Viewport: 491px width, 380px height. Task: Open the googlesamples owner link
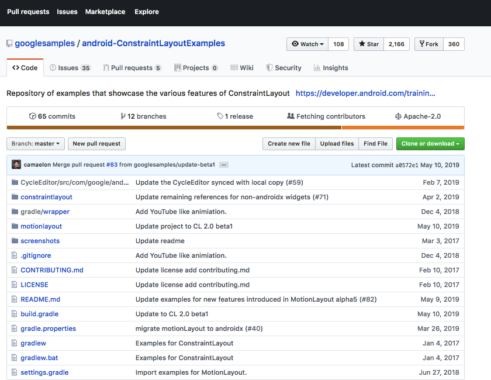click(45, 43)
